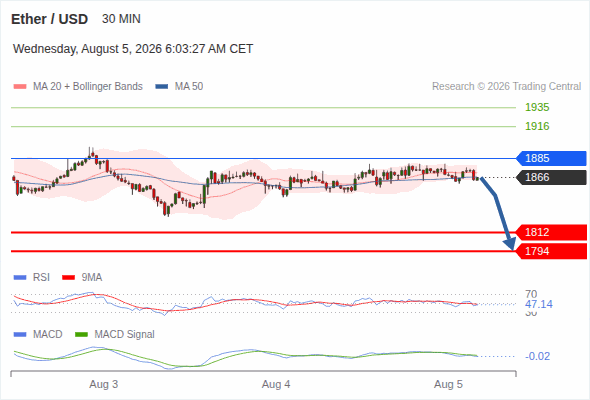Click the Aug 4 date axis label
This screenshot has width=590, height=400.
tap(276, 385)
